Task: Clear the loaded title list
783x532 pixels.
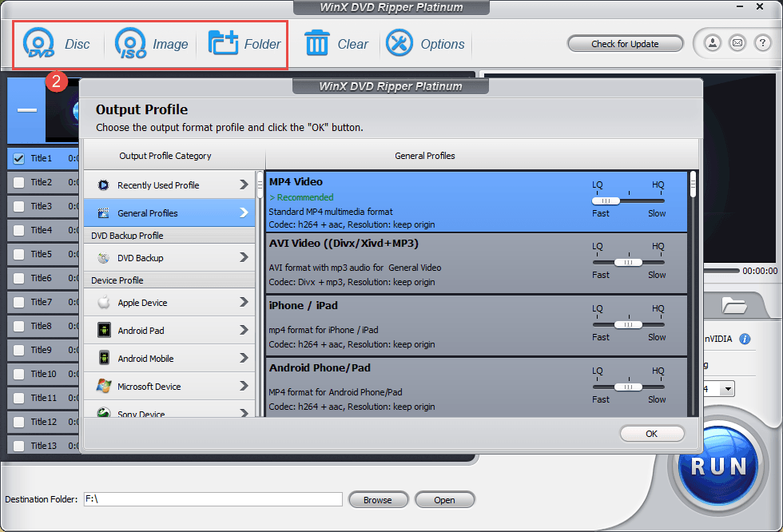Action: [x=316, y=43]
